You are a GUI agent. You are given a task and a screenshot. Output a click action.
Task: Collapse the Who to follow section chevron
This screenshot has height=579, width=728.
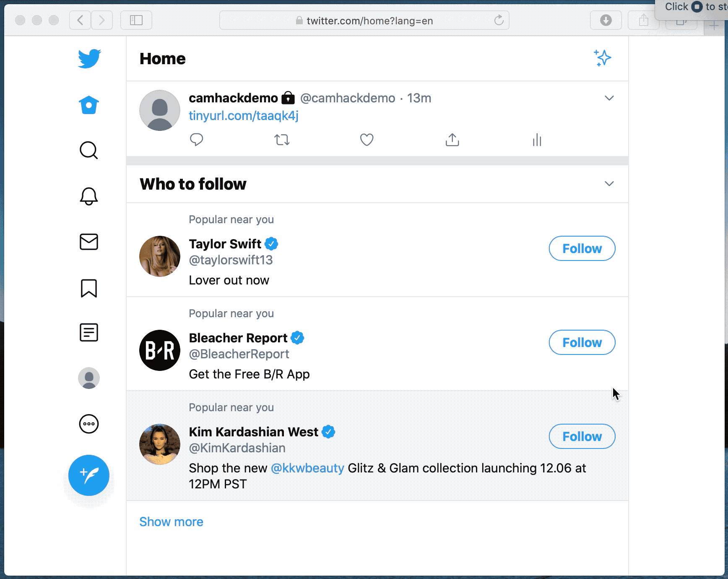pos(609,183)
